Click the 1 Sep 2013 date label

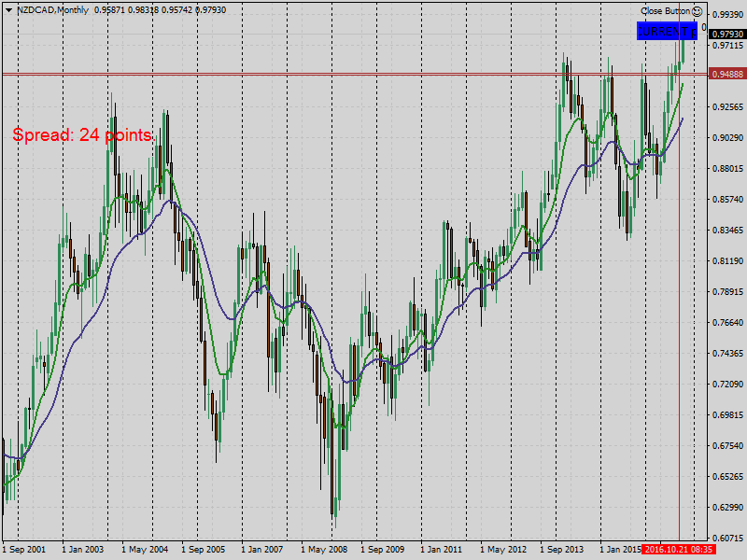[x=562, y=550]
